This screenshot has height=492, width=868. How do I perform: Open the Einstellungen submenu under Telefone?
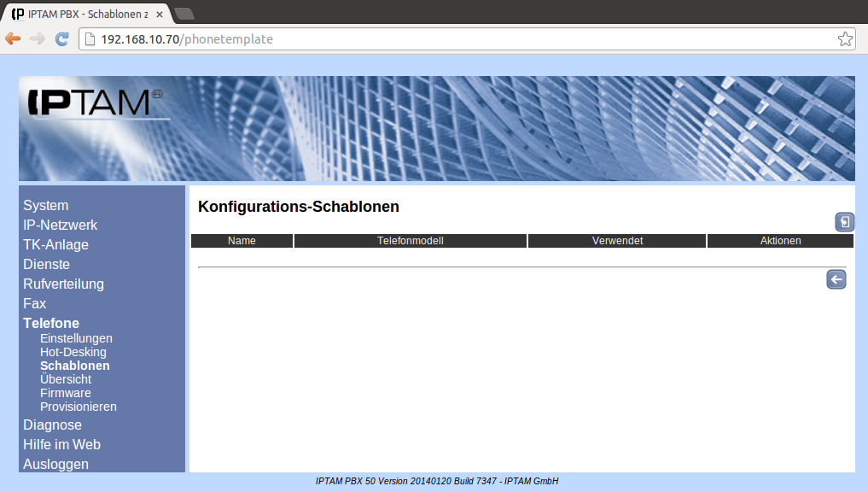(x=76, y=338)
